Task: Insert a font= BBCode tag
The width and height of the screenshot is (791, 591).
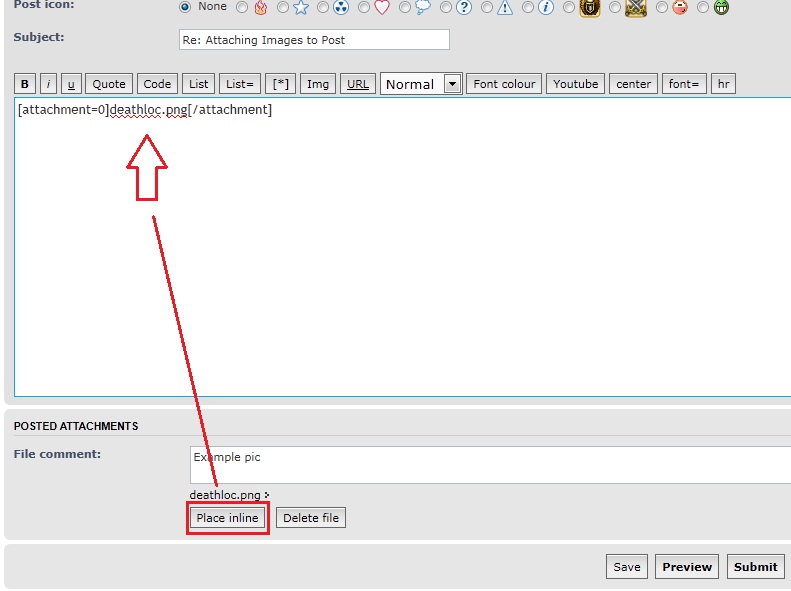Action: [684, 84]
